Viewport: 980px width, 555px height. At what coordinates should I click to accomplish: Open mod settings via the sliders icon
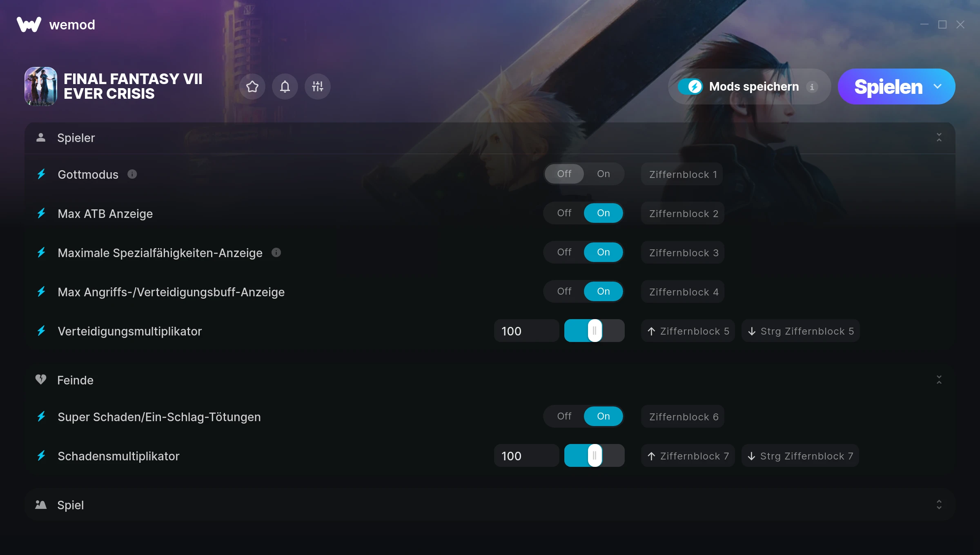click(318, 87)
